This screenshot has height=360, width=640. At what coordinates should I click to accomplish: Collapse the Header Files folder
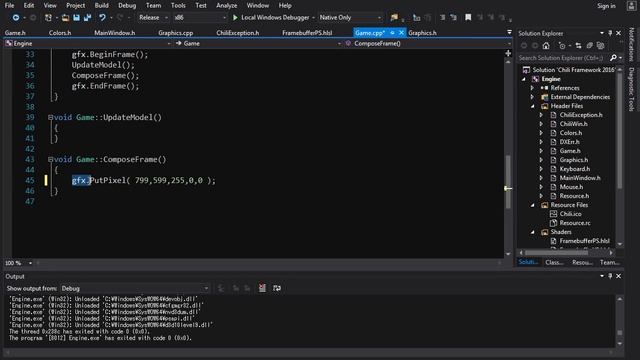[x=533, y=106]
